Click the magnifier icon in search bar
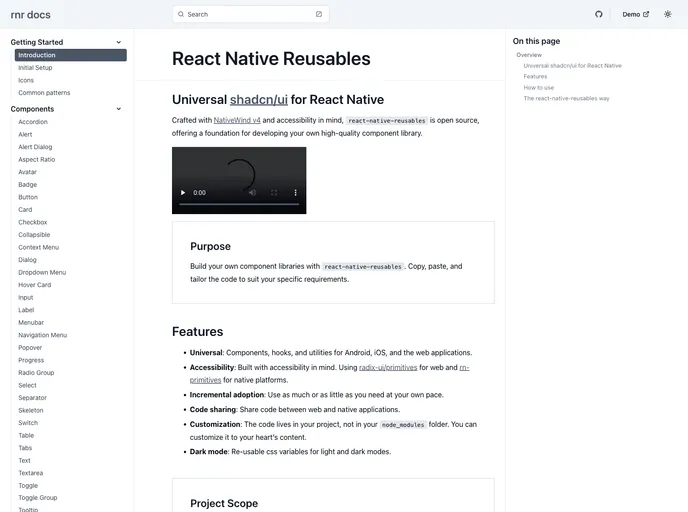This screenshot has width=688, height=512. [180, 14]
